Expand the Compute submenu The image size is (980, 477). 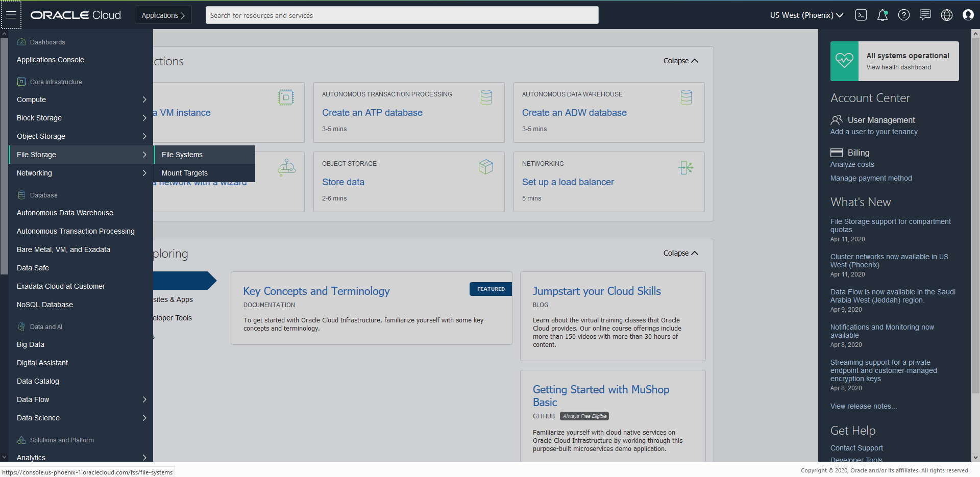tap(81, 99)
